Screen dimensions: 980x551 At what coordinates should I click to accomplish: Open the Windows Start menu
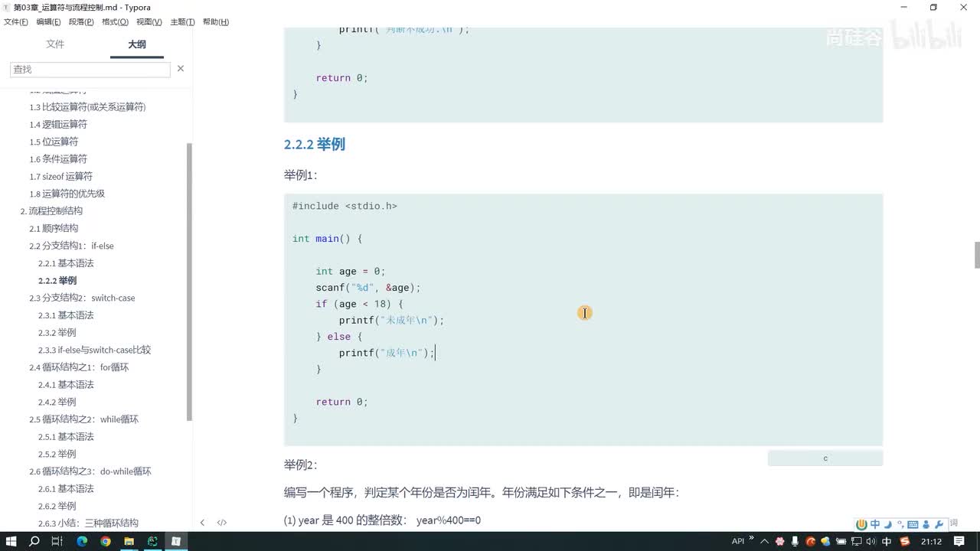point(11,541)
